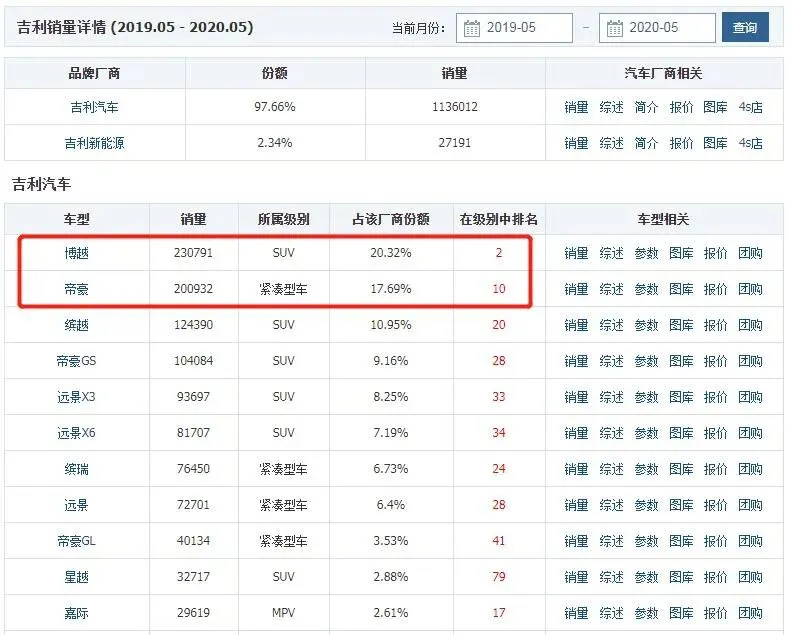Open 团购 link in 缤瑞 row

pyautogui.click(x=751, y=469)
